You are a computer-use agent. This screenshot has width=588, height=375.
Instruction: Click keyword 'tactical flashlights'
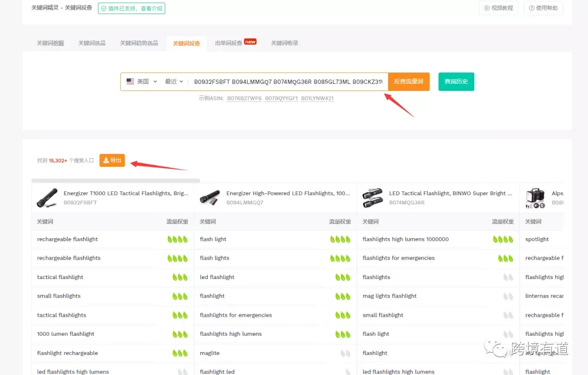point(62,315)
